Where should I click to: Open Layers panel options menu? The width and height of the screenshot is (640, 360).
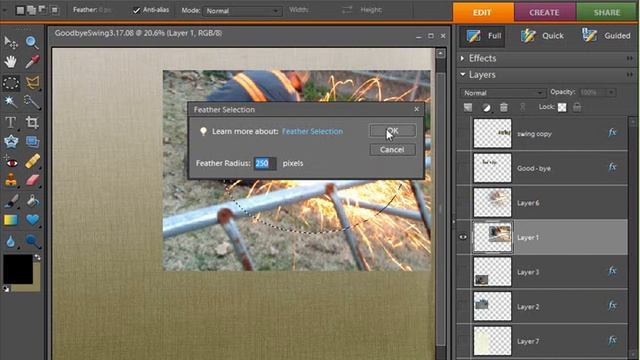pyautogui.click(x=630, y=75)
